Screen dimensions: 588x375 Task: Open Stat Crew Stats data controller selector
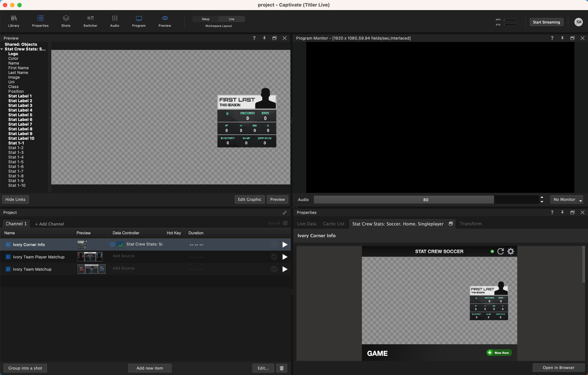(144, 244)
